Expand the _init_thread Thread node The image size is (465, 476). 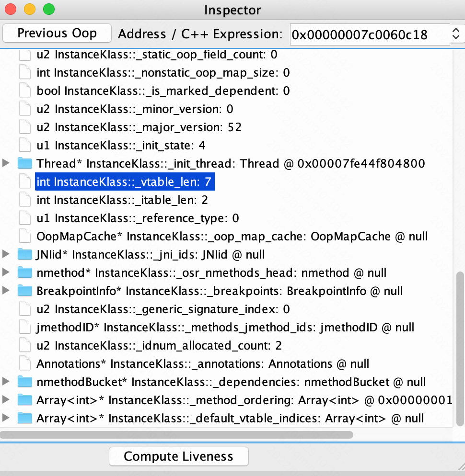pyautogui.click(x=6, y=164)
